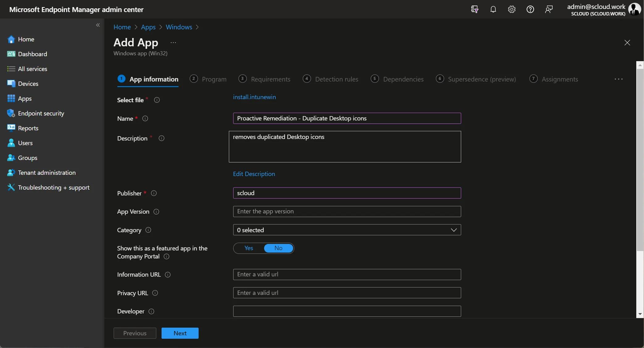Show info tooltip for Select file
This screenshot has height=348, width=644.
[157, 100]
